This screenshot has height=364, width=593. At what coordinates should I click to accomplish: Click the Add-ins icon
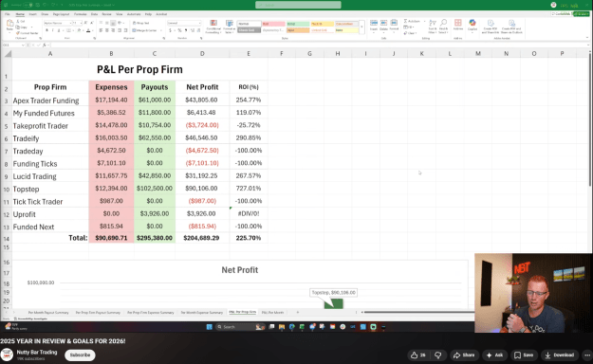458,23
